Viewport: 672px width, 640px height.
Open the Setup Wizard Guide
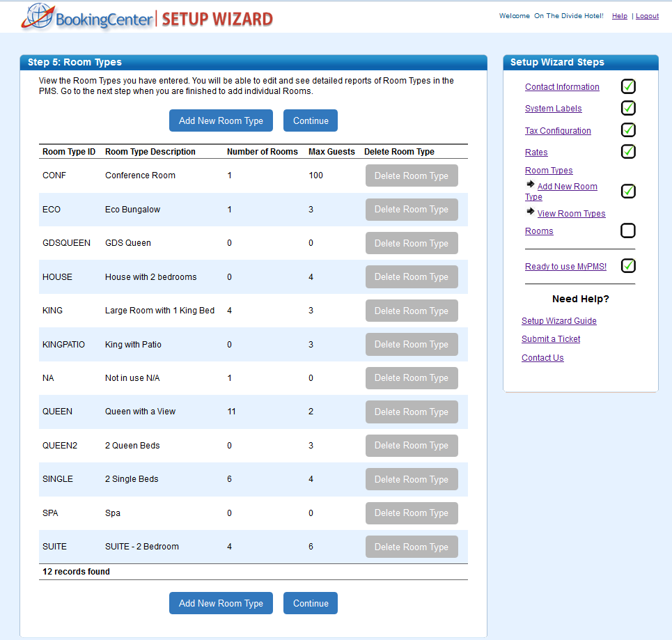coord(559,320)
